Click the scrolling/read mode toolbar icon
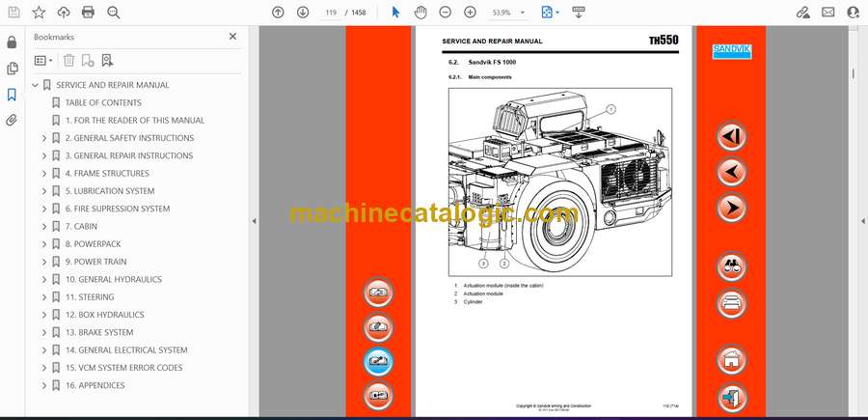This screenshot has height=420, width=868. [579, 13]
